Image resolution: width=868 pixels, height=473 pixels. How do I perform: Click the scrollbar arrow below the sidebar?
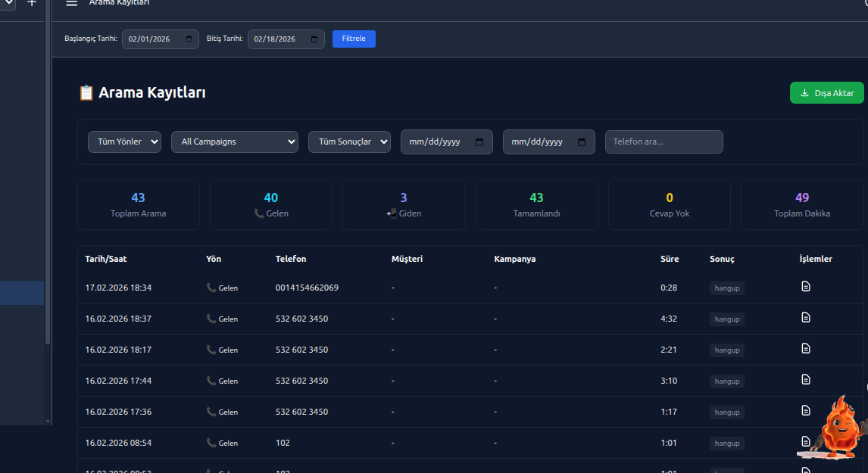48,422
